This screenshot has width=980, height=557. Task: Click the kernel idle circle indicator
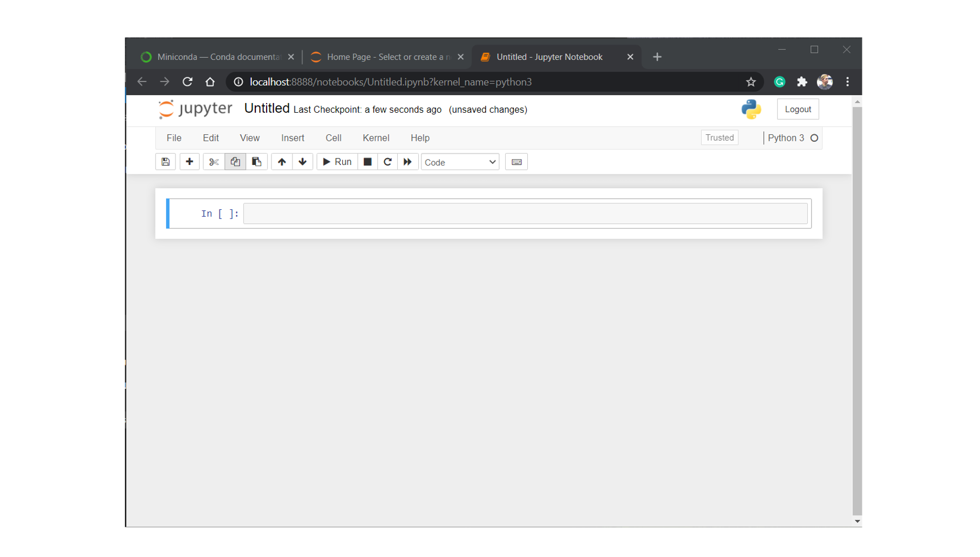click(x=814, y=138)
